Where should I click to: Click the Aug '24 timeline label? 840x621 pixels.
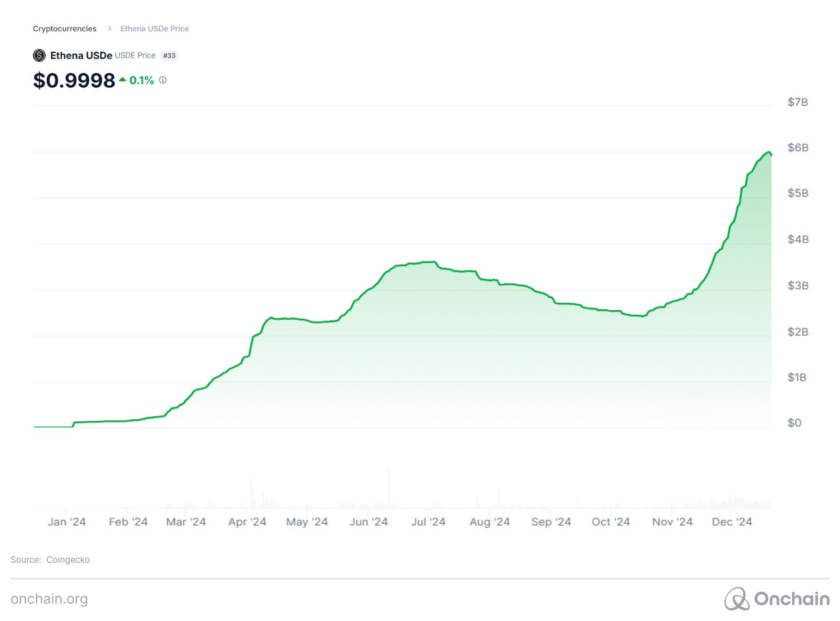coord(490,522)
